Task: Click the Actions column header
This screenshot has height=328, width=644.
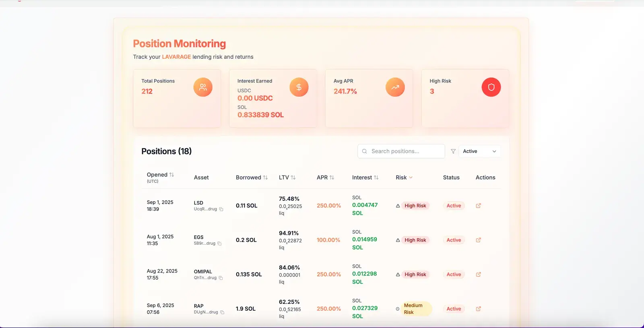Action: 485,177
